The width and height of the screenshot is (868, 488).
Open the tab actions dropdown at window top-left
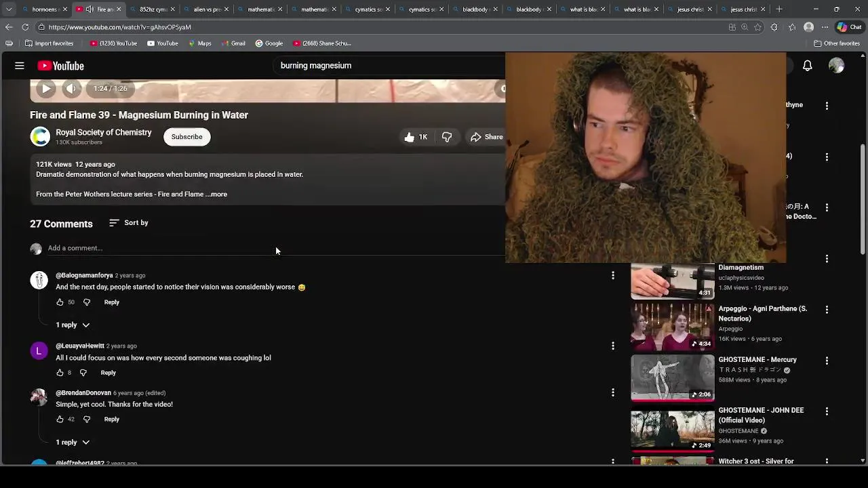[x=9, y=9]
